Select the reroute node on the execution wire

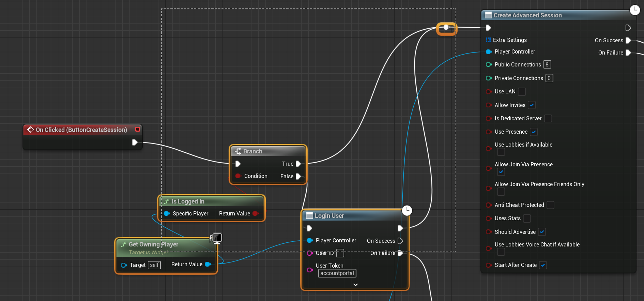(x=446, y=28)
